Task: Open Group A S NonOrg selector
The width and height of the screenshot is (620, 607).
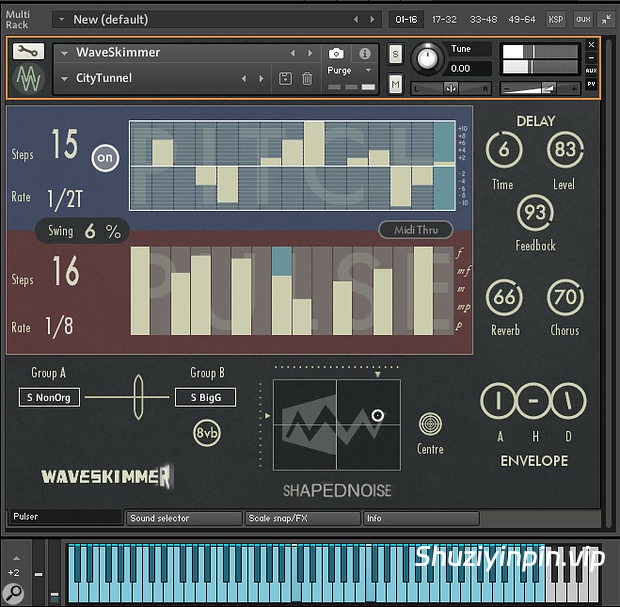Action: click(49, 397)
